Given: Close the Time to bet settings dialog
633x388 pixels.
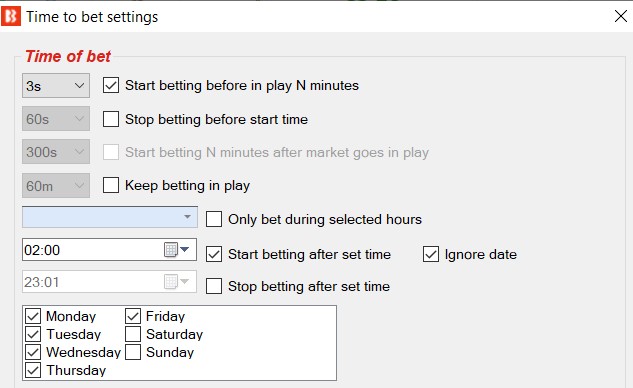Looking at the screenshot, I should pyautogui.click(x=620, y=17).
